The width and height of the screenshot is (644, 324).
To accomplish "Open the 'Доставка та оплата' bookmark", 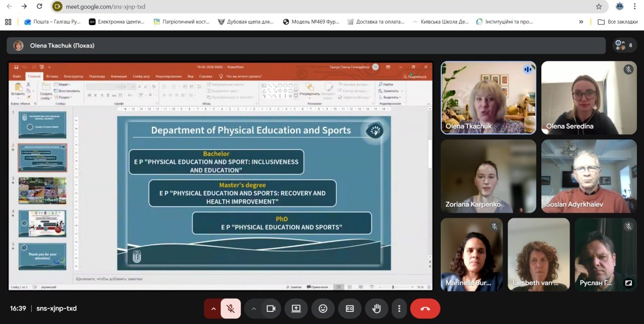I will (x=376, y=22).
